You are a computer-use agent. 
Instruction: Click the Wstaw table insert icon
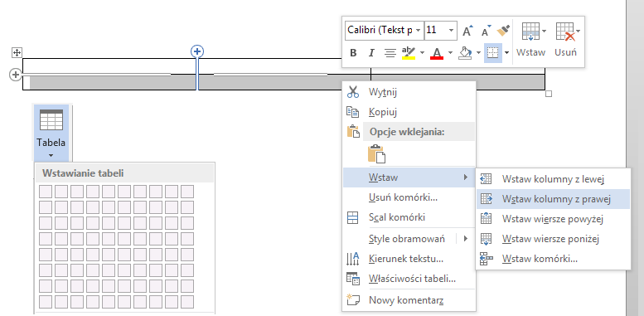point(530,32)
